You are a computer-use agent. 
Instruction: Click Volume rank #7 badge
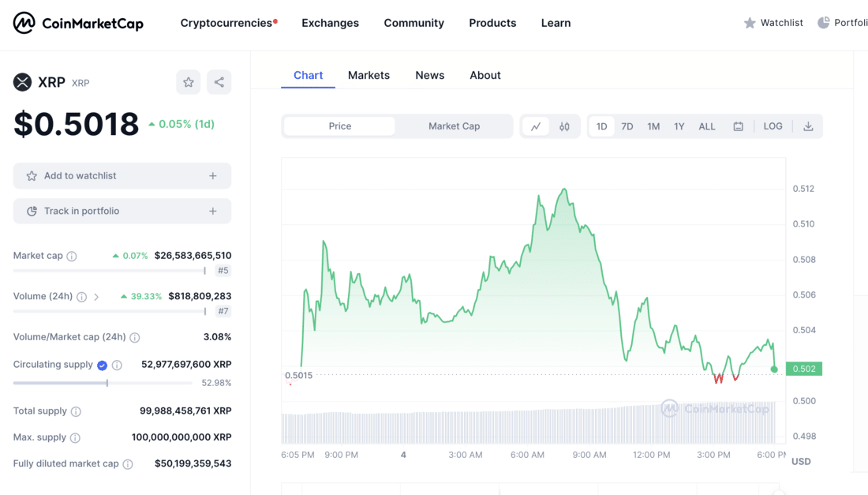point(223,311)
